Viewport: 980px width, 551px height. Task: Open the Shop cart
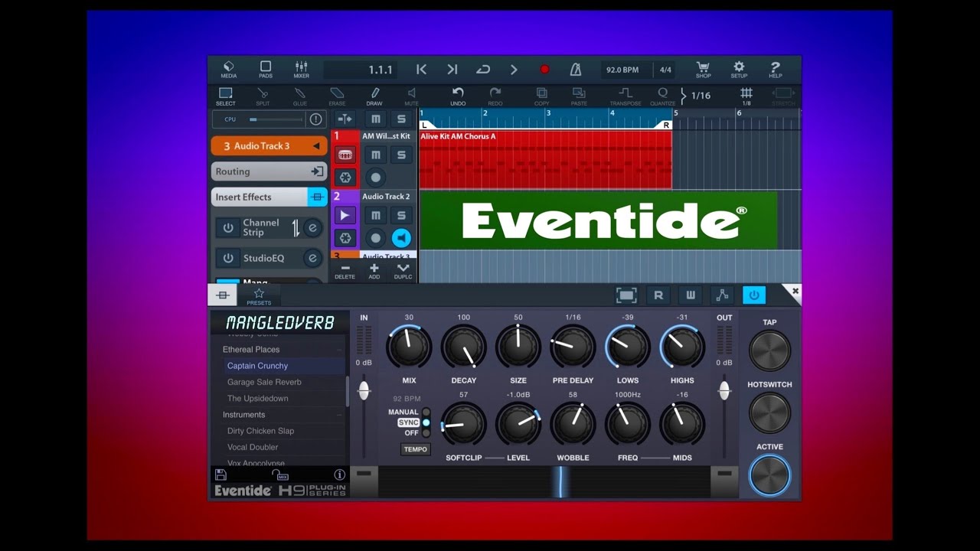point(703,70)
